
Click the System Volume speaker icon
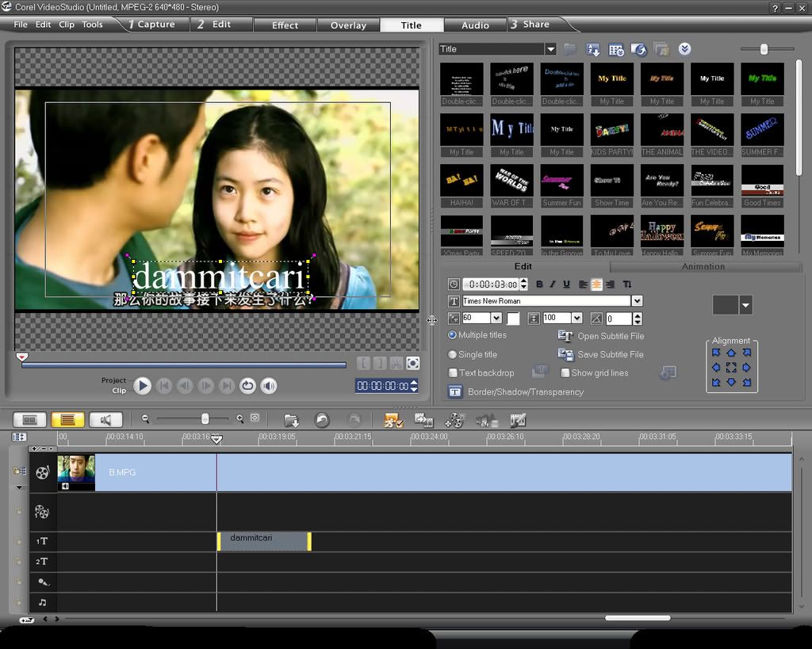point(270,386)
